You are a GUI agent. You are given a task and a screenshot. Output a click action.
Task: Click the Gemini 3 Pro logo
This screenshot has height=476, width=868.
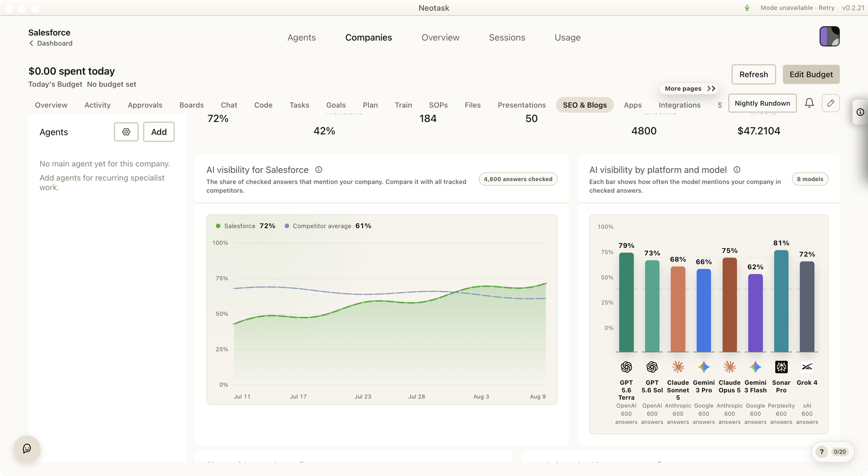[x=704, y=367]
